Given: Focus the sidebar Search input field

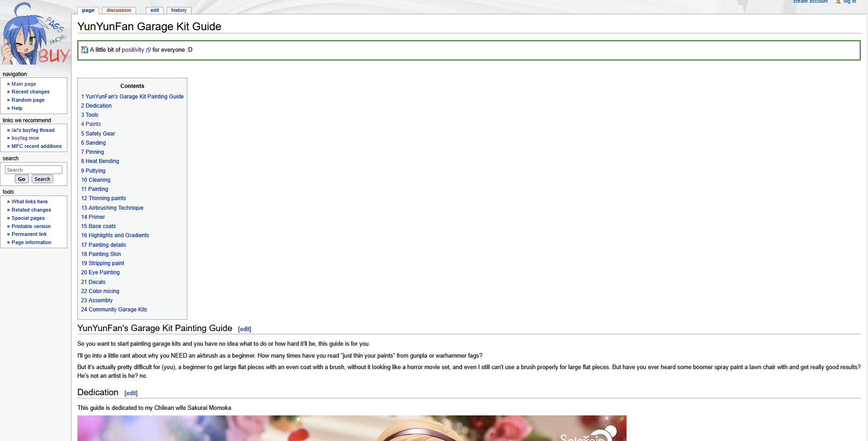Looking at the screenshot, I should [33, 170].
